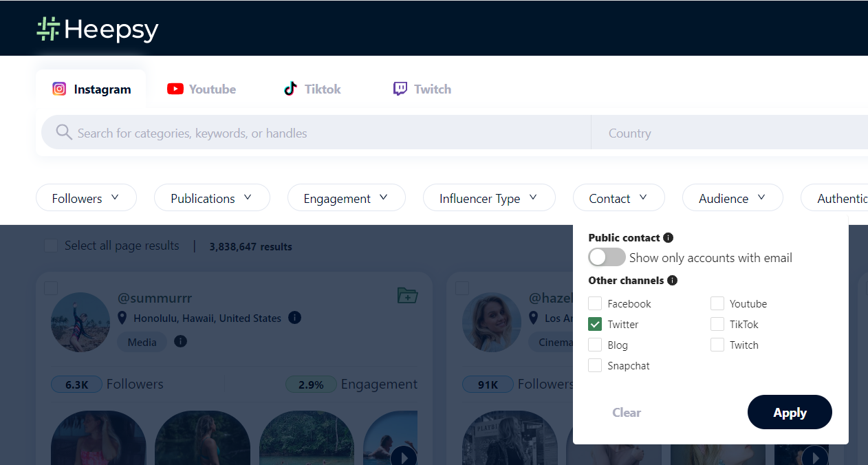Switch to the Twitch tab

point(422,89)
